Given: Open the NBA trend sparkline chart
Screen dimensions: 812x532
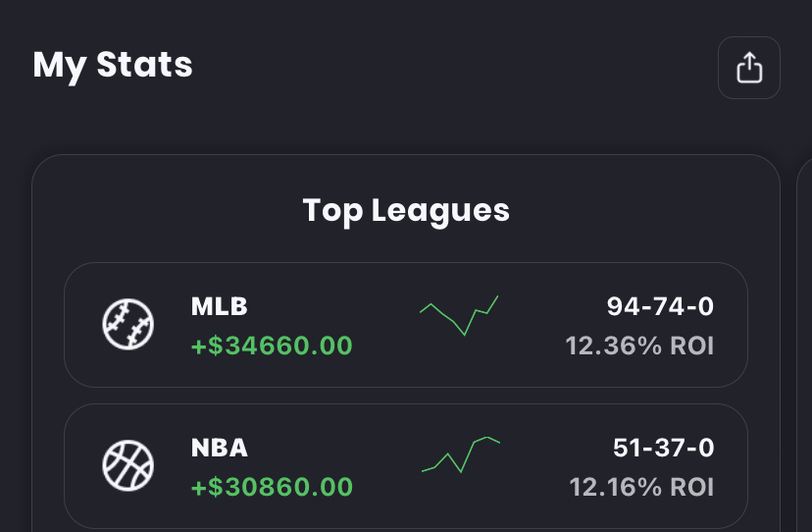Looking at the screenshot, I should 461,454.
